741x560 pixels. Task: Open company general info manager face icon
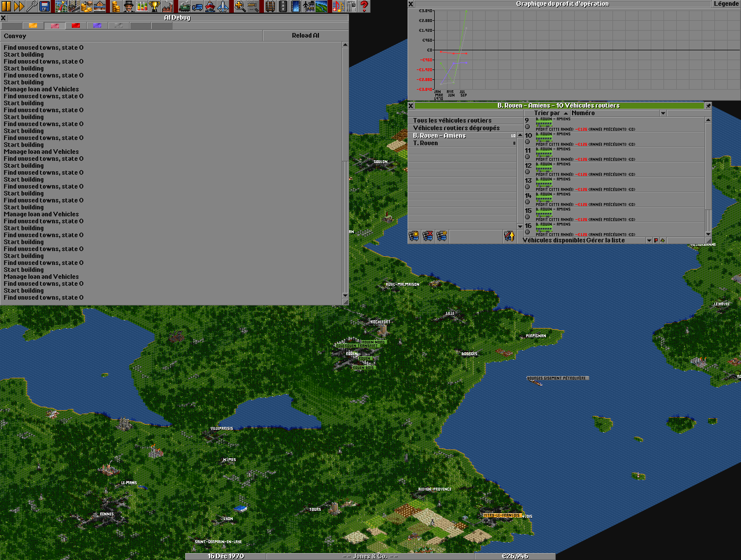[129, 6]
